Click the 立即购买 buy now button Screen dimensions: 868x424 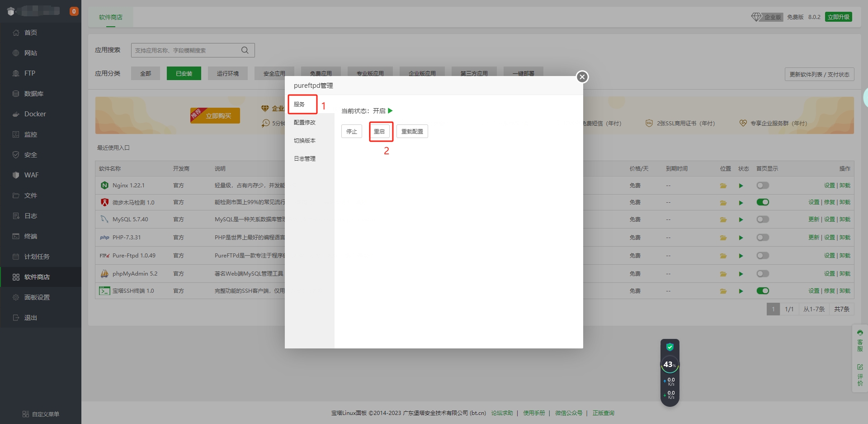[x=216, y=116]
